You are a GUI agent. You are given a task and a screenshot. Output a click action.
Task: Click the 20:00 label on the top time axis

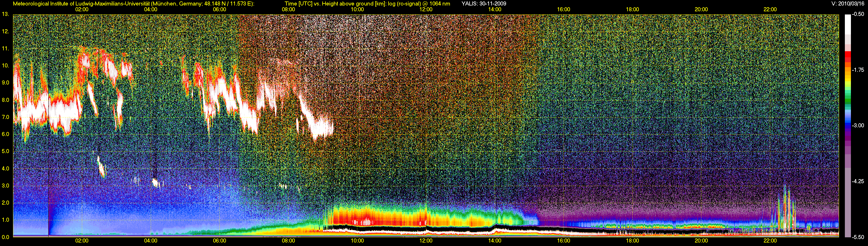(x=701, y=10)
